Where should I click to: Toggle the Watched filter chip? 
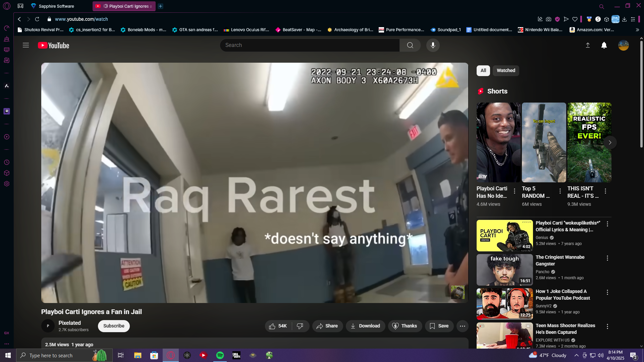505,71
